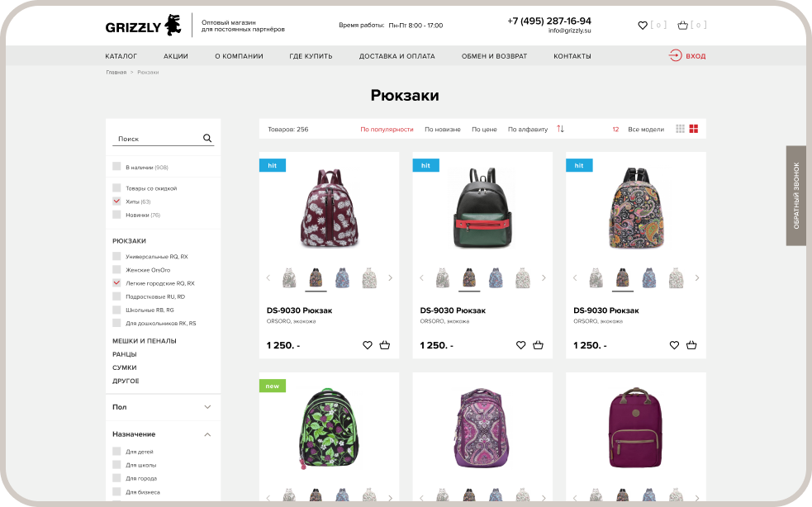Image resolution: width=812 pixels, height=507 pixels.
Task: Check the Женские OrsOro filter
Action: click(x=116, y=269)
